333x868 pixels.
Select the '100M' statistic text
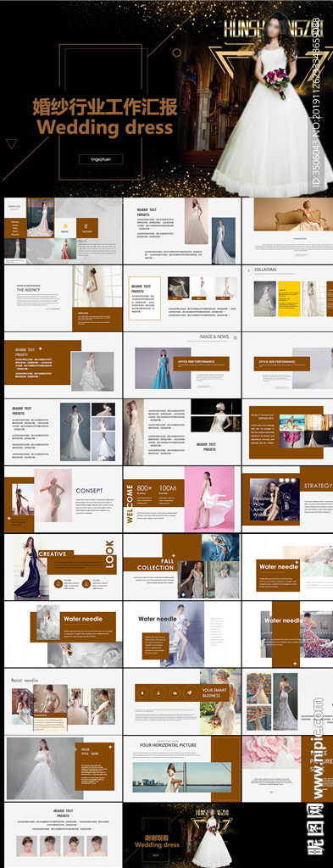[x=168, y=488]
